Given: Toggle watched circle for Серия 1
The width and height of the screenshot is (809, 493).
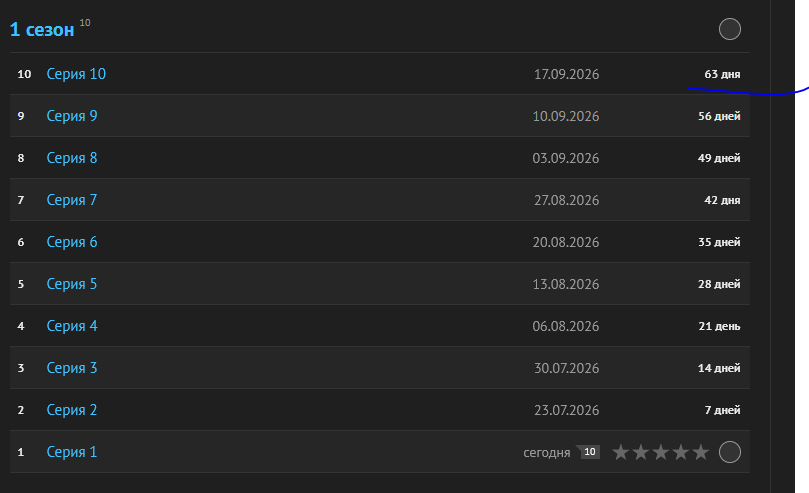Looking at the screenshot, I should (x=730, y=452).
